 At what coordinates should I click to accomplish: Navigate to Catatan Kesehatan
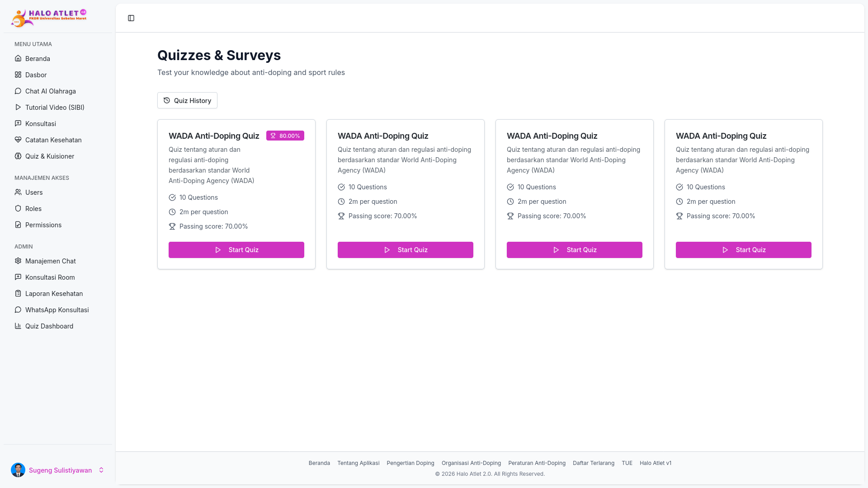coord(58,140)
